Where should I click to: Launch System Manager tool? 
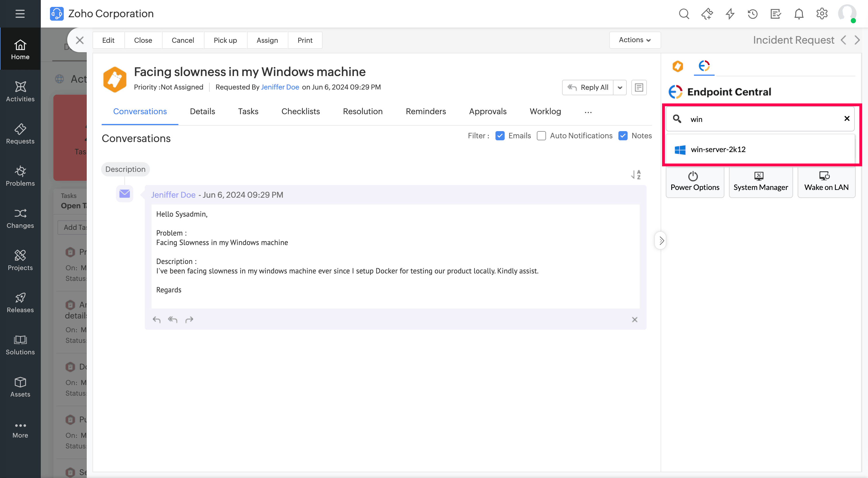(x=760, y=182)
